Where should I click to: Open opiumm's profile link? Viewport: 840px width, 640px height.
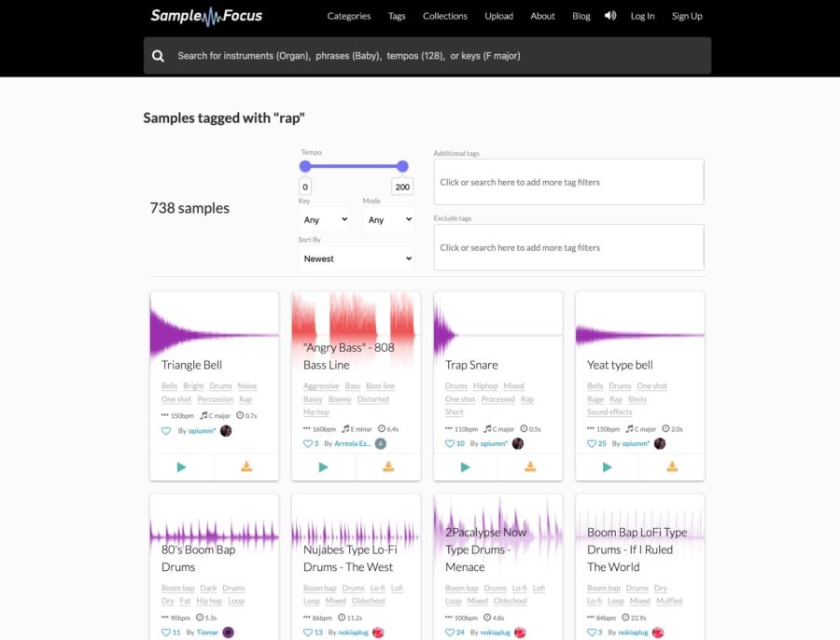[201, 430]
